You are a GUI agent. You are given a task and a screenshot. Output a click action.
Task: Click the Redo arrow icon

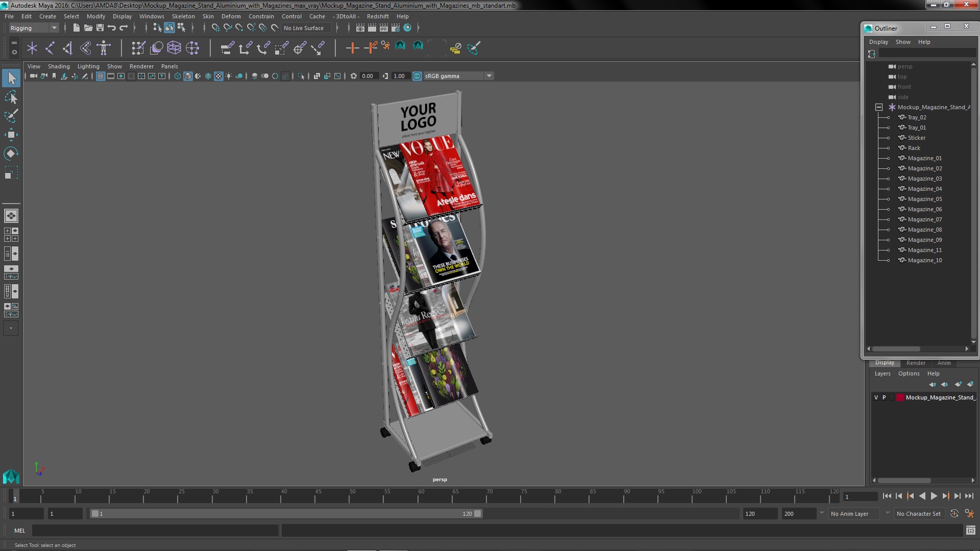[x=123, y=28]
